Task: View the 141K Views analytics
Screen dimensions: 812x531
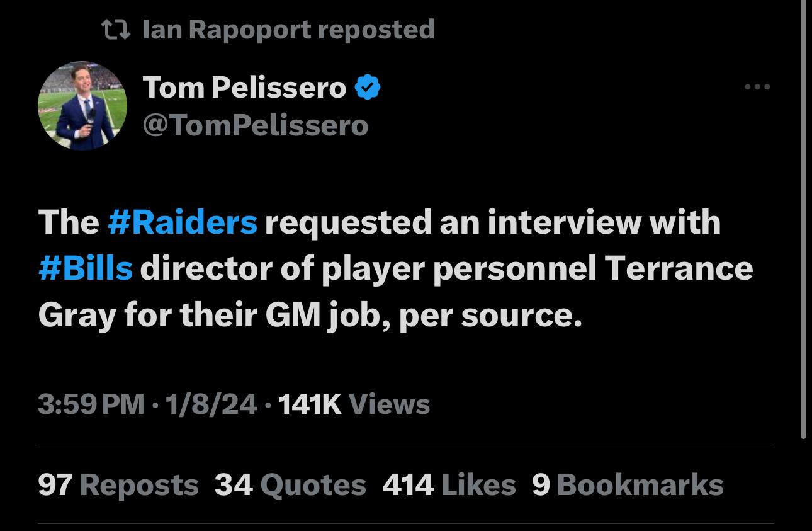Action: (x=353, y=404)
